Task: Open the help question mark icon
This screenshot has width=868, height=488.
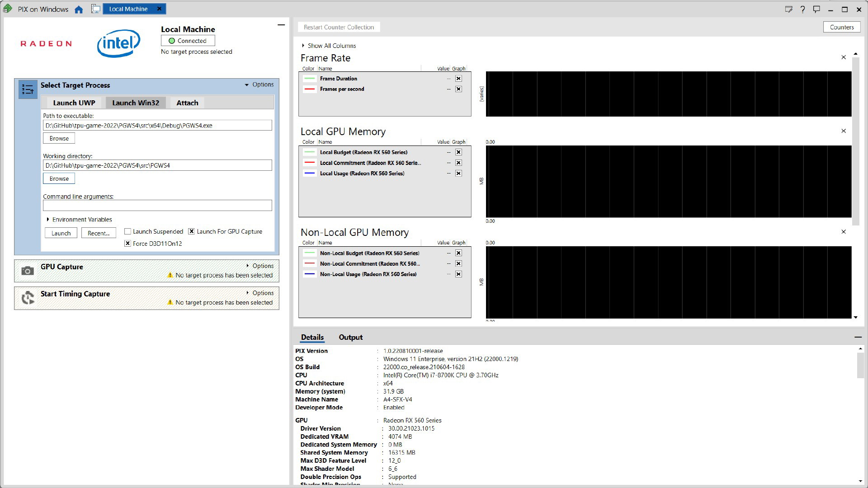Action: tap(802, 9)
